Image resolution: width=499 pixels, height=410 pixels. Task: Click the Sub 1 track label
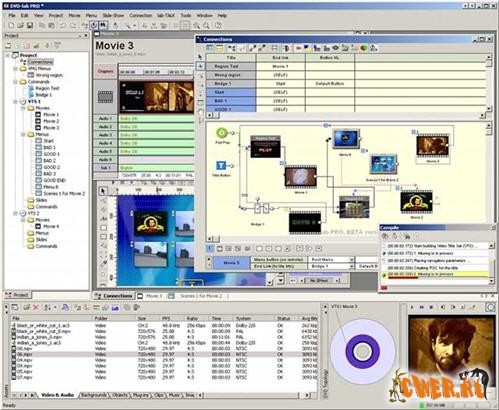coord(105,168)
